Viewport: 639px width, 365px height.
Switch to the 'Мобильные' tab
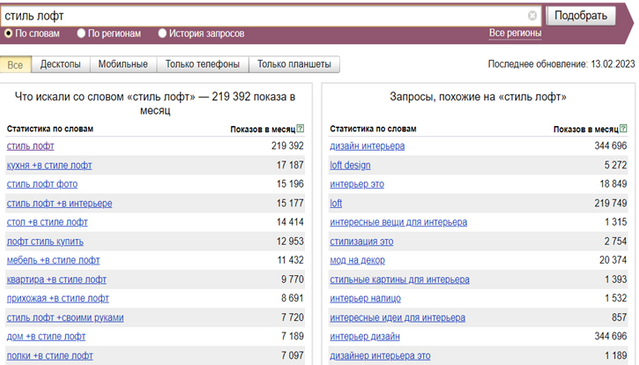click(x=123, y=64)
